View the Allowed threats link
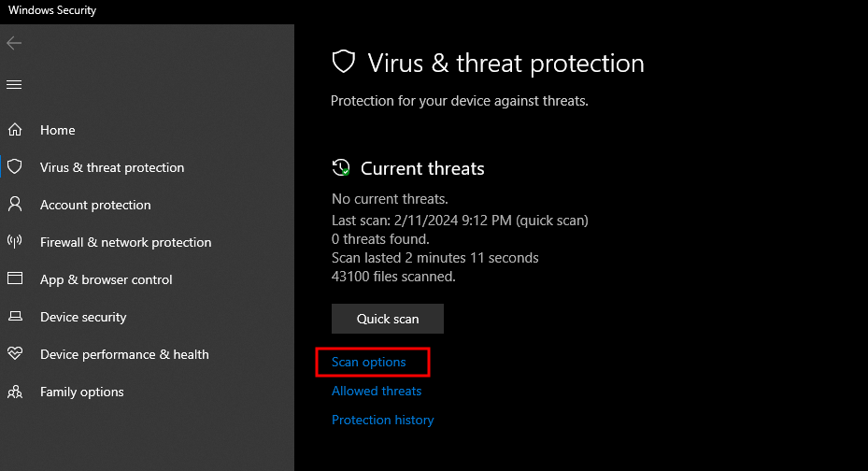The height and width of the screenshot is (471, 868). [377, 391]
